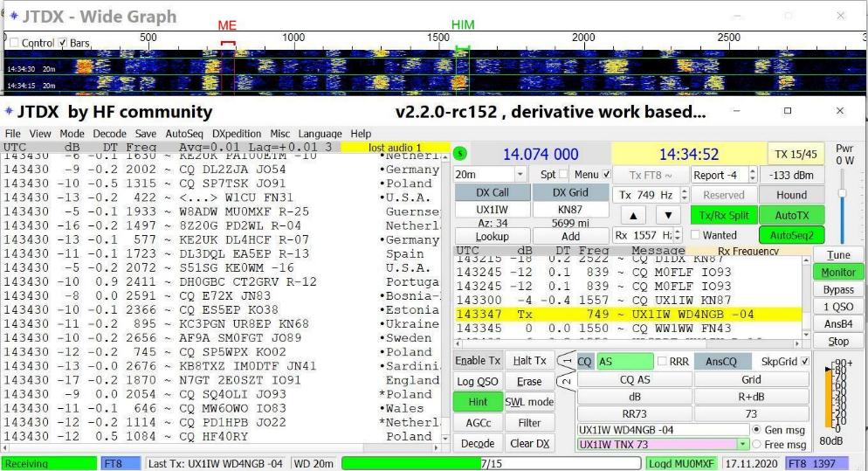Image resolution: width=868 pixels, height=471 pixels.
Task: Toggle the green Monitor button
Action: click(838, 272)
